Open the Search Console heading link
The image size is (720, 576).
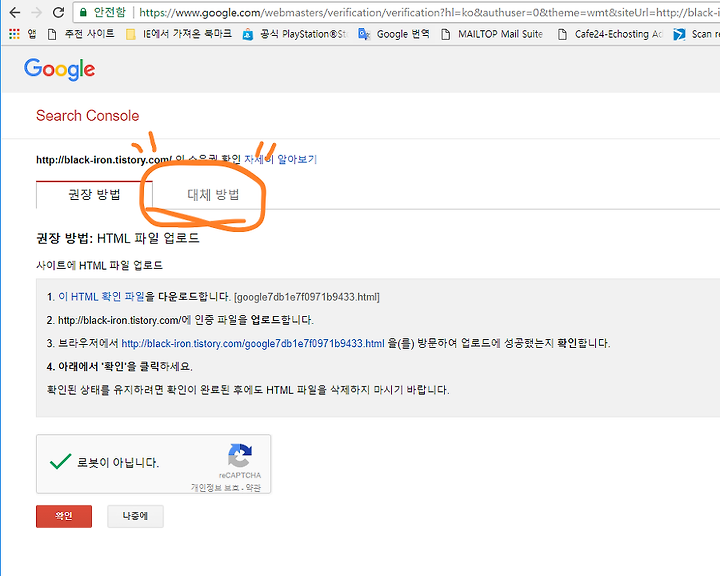pyautogui.click(x=88, y=116)
